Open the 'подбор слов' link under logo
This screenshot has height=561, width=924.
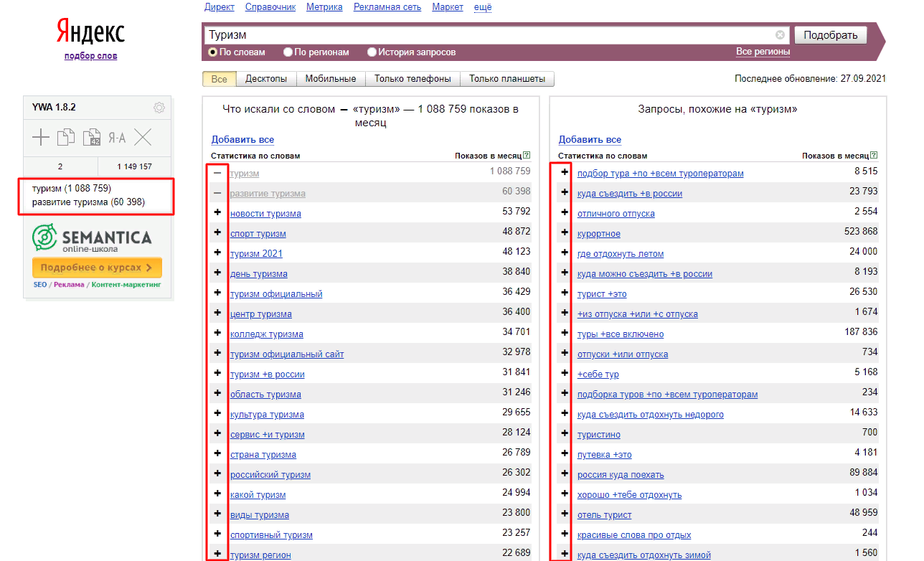(90, 56)
